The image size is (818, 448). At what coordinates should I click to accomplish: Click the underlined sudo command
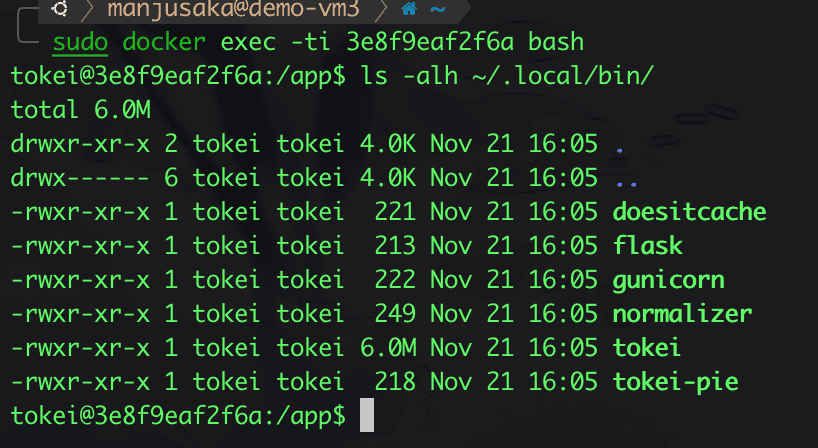point(80,42)
